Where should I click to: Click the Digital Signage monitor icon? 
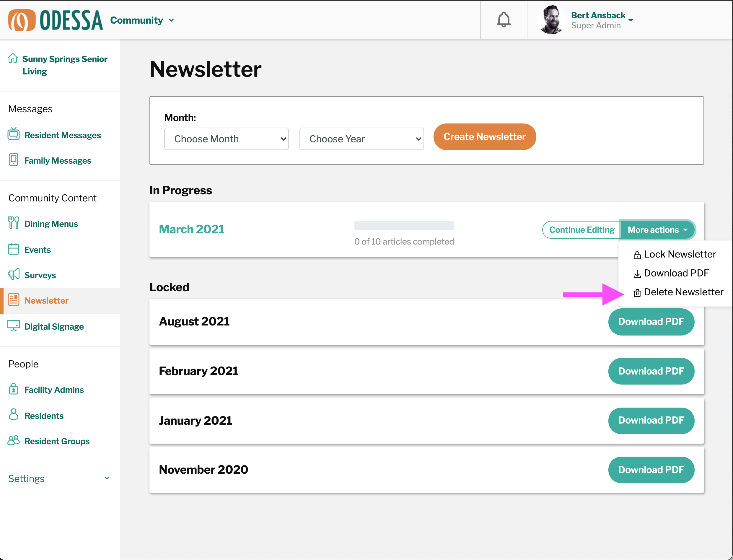point(14,326)
